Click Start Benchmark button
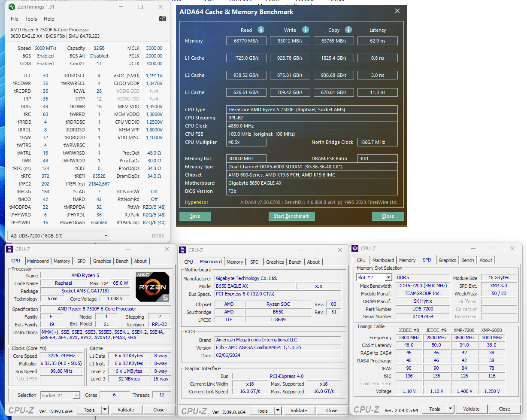Image resolution: width=527 pixels, height=420 pixels. pyautogui.click(x=292, y=216)
